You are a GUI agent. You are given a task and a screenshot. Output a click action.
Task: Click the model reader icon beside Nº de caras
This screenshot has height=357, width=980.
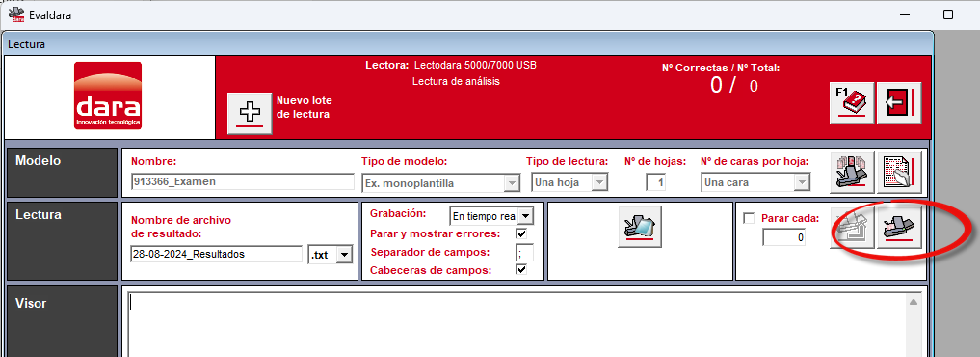click(851, 172)
